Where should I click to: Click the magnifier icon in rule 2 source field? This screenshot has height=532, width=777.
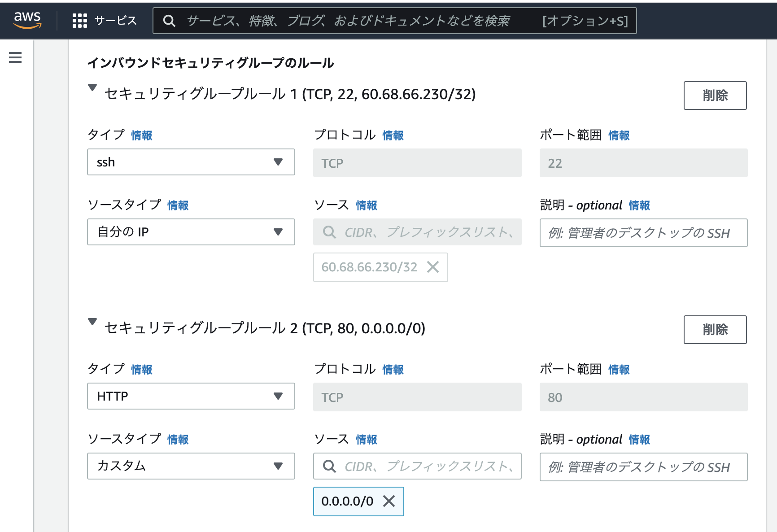tap(329, 467)
